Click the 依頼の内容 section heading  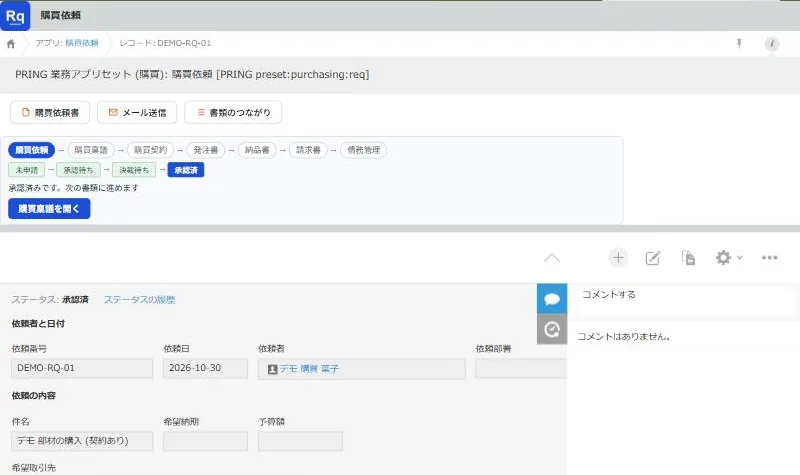(34, 395)
